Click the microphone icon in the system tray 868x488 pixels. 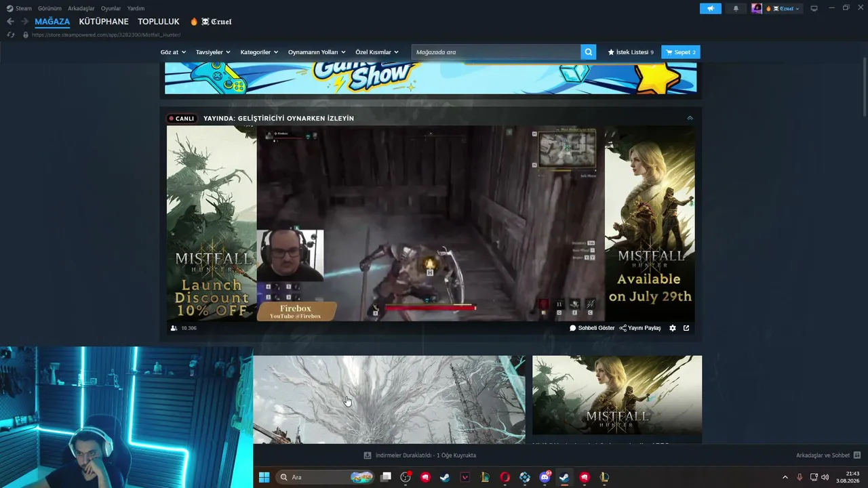click(x=800, y=477)
